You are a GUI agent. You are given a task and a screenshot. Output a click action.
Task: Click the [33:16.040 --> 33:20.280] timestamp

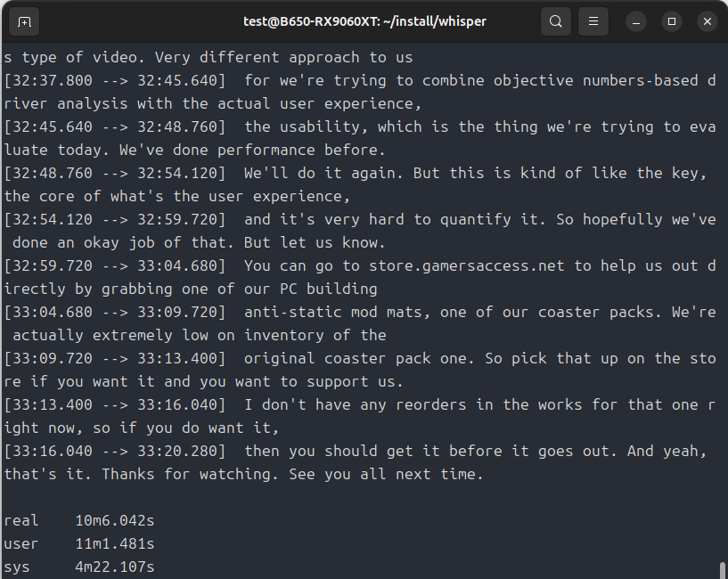click(115, 451)
